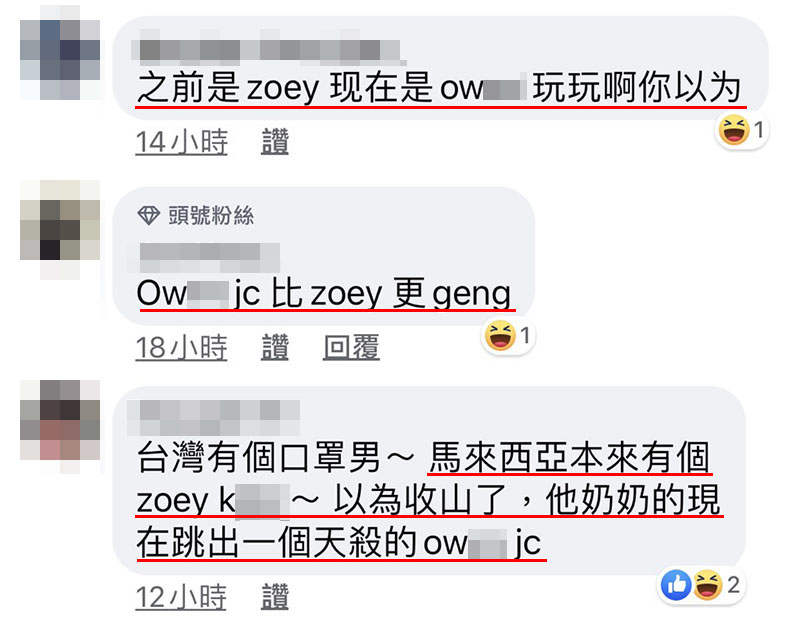Click laughing emoji on third comment
The image size is (800, 620).
pos(707,585)
